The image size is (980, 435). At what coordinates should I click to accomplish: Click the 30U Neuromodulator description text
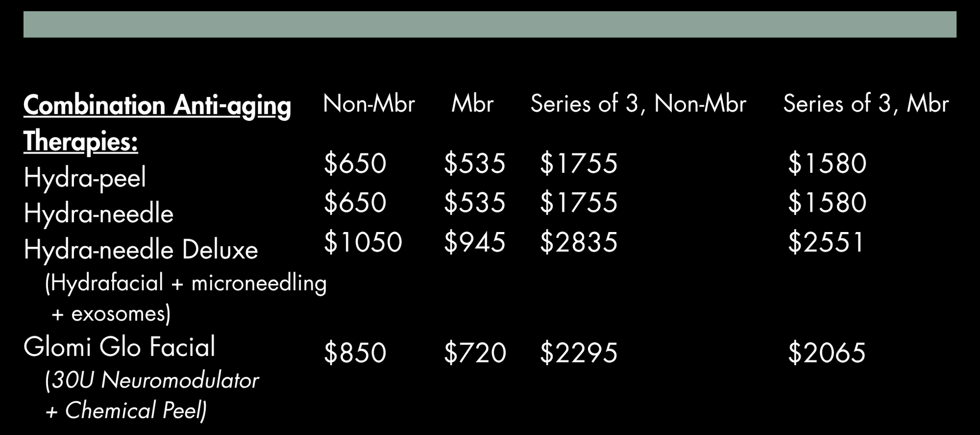[152, 381]
